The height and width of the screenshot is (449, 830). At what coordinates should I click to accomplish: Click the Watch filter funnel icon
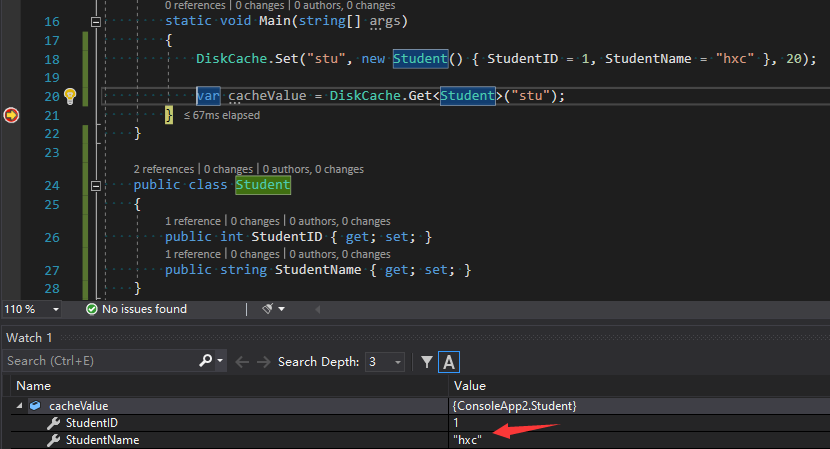(x=427, y=362)
